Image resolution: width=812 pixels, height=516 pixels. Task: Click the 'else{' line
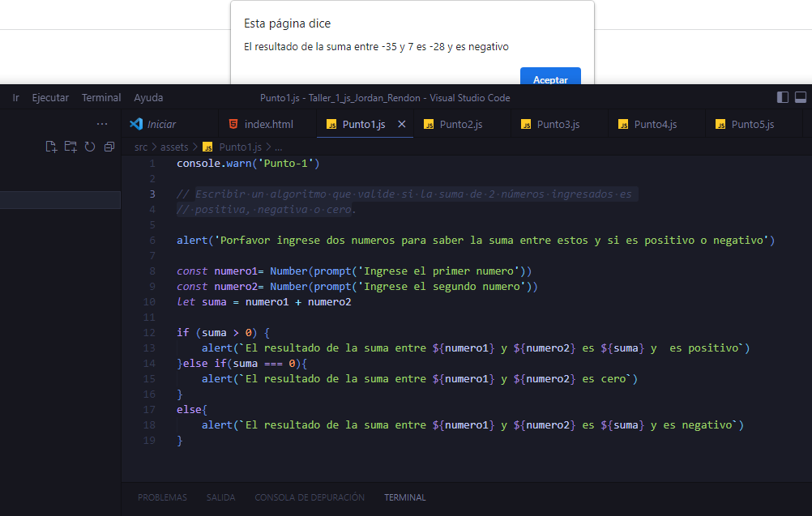coord(191,410)
